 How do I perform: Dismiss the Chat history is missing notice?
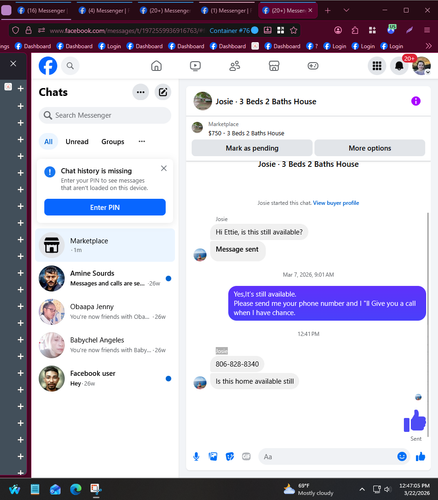click(164, 168)
